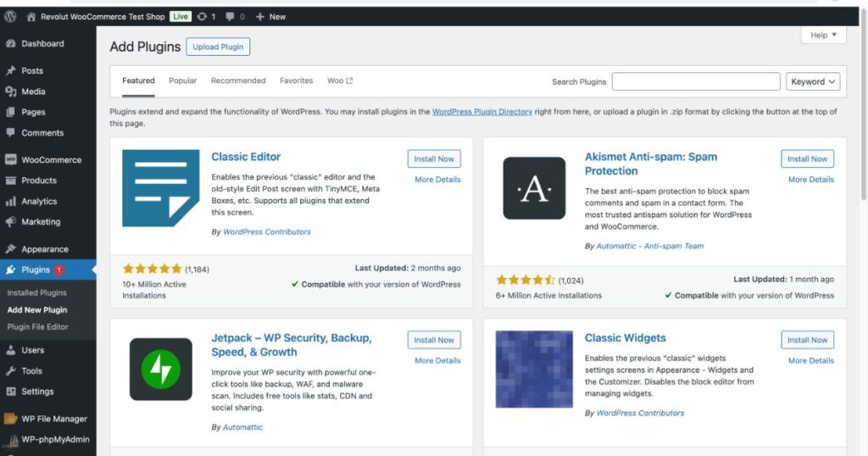Screen dimensions: 868x456
Task: View More Details for Classic Widgets
Action: click(811, 360)
